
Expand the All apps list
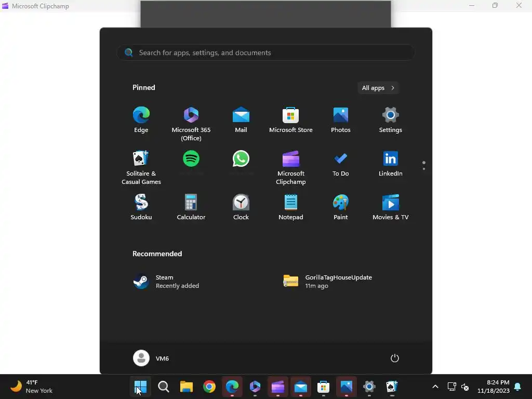click(378, 88)
